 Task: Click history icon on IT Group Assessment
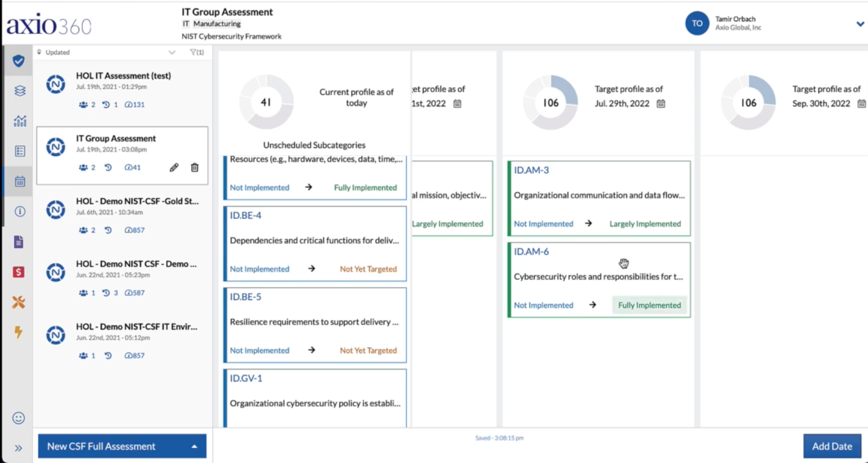tap(108, 167)
